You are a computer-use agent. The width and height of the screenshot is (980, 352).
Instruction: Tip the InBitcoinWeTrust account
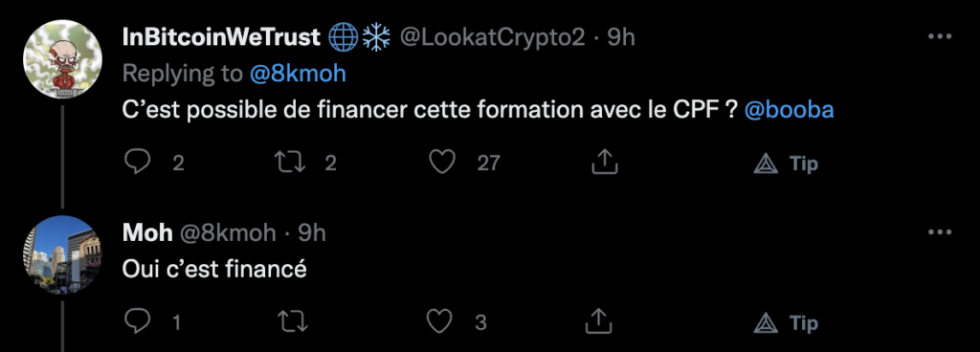click(785, 164)
